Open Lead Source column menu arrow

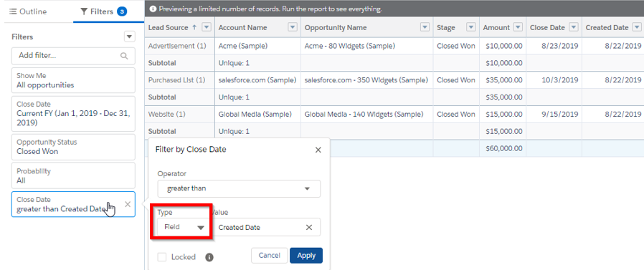207,27
